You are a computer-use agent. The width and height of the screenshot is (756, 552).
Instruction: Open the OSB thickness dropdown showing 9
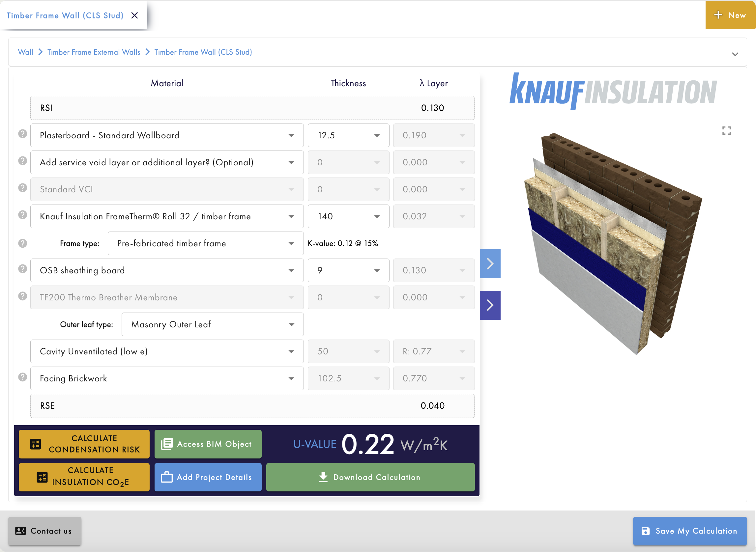tap(348, 271)
